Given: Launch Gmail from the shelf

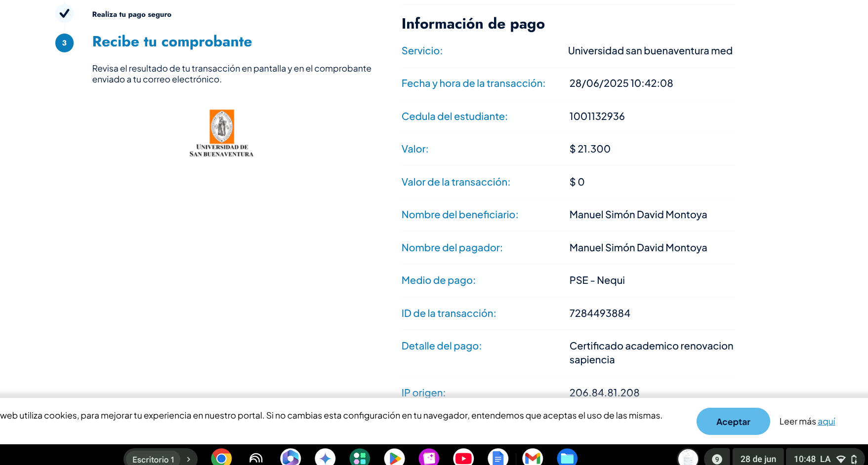Looking at the screenshot, I should tap(533, 458).
